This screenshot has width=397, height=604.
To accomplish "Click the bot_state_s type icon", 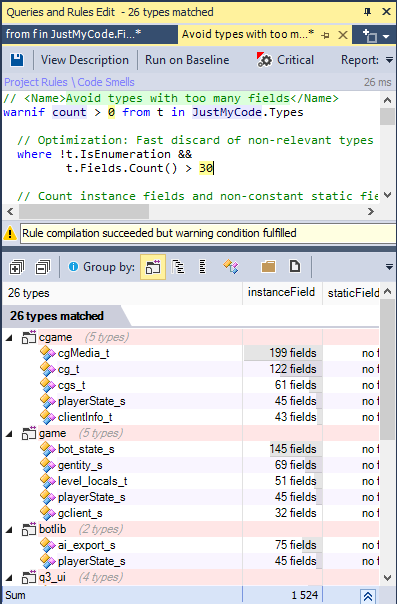I will tap(48, 449).
